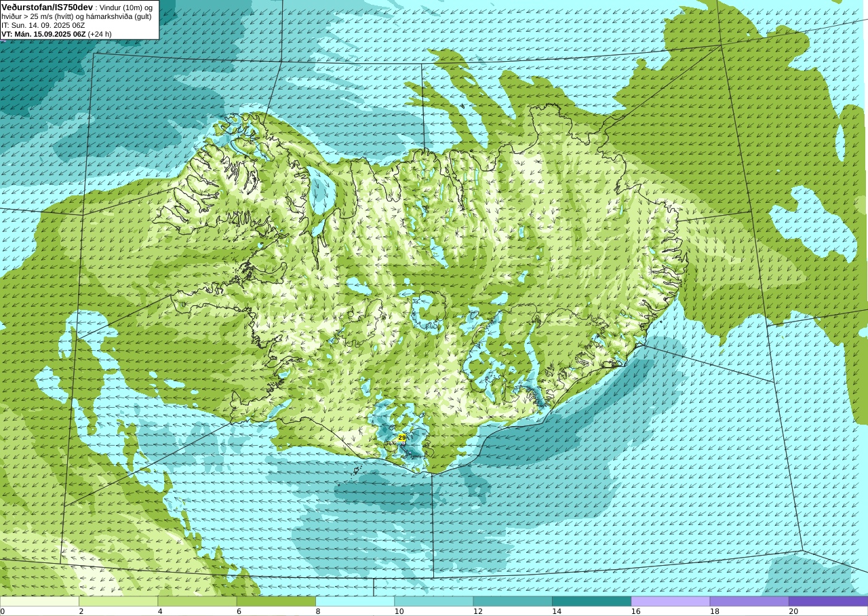Screen dimensions: 868x616
Task: Select the pale cyan 8–10 m/s legend swatch
Action: point(355,601)
